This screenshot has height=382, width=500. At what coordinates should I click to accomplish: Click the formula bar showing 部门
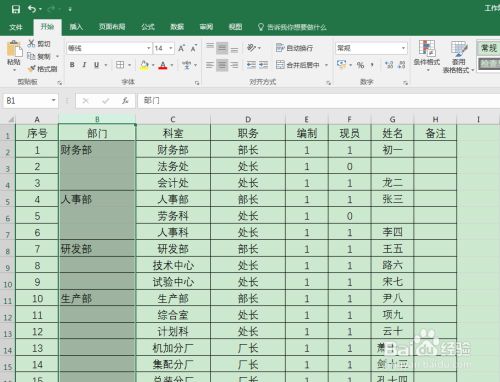pos(319,101)
